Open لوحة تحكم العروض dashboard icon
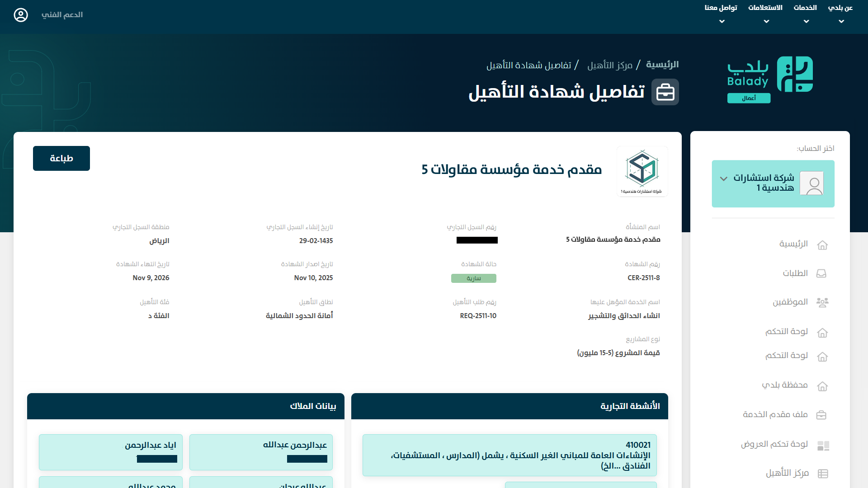Viewport: 868px width, 488px height. (x=823, y=446)
